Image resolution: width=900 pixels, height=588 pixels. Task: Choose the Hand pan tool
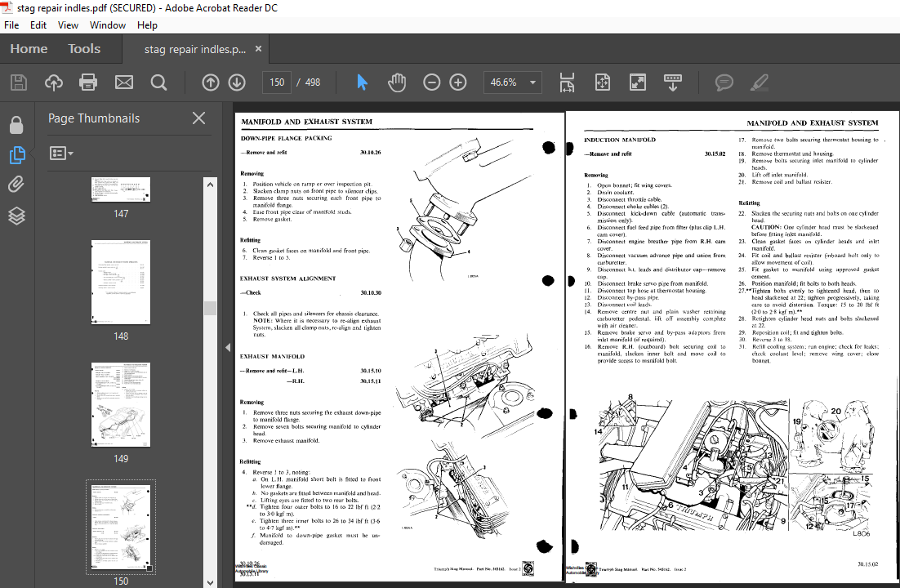pyautogui.click(x=397, y=82)
